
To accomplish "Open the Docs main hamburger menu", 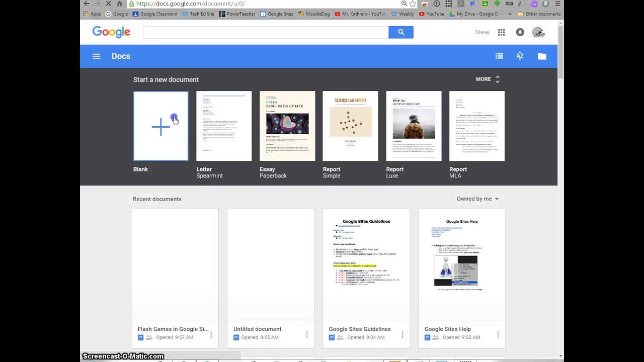I will point(97,56).
